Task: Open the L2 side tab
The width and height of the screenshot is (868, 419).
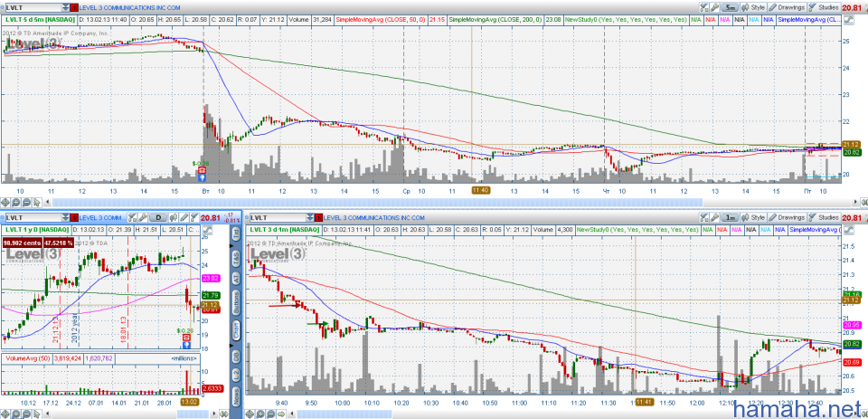Action: 236,377
